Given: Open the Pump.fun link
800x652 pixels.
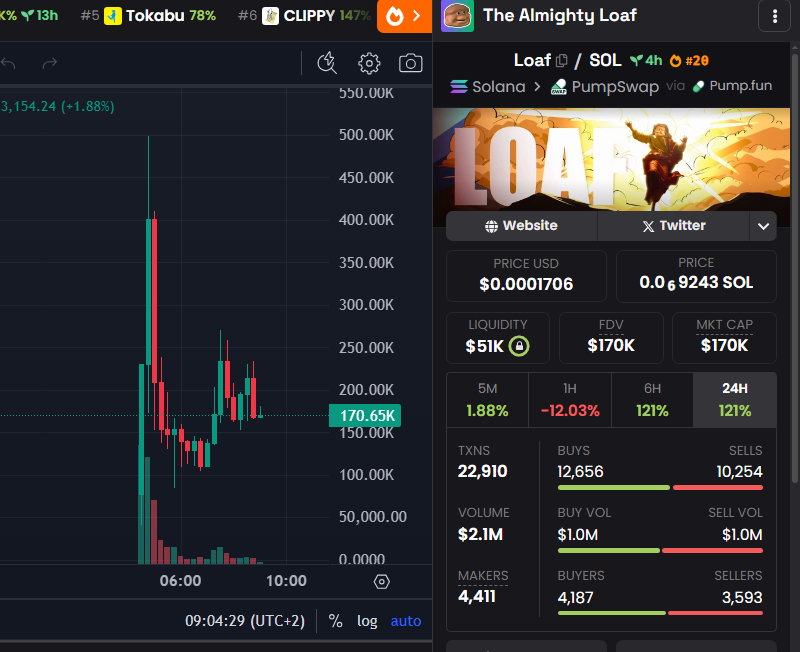Looking at the screenshot, I should click(x=732, y=86).
